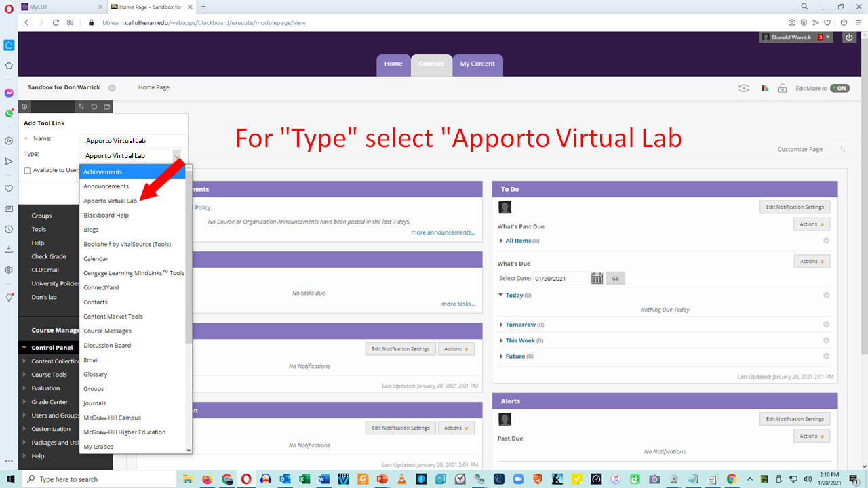Click the Go button next to date
Image resolution: width=868 pixels, height=488 pixels.
[x=616, y=279]
